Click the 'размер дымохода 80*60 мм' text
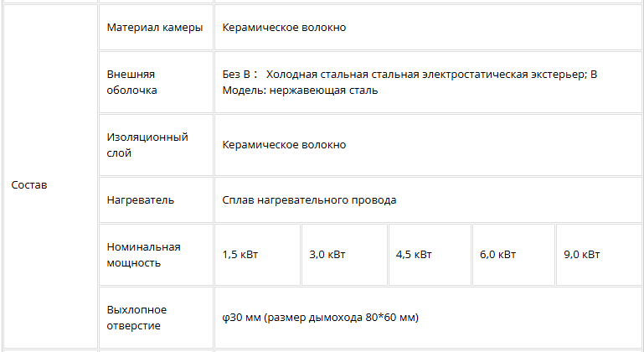This screenshot has width=644, height=352. 342,318
